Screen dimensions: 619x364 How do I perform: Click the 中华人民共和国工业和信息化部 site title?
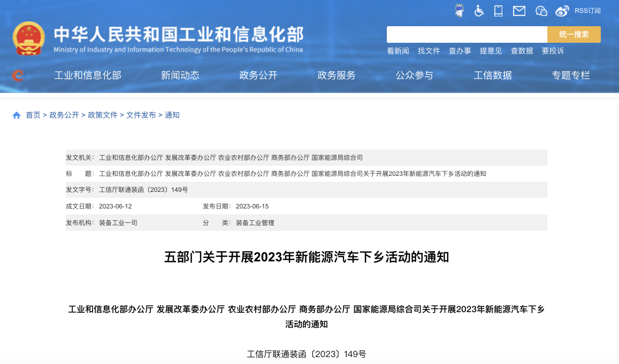(x=179, y=34)
